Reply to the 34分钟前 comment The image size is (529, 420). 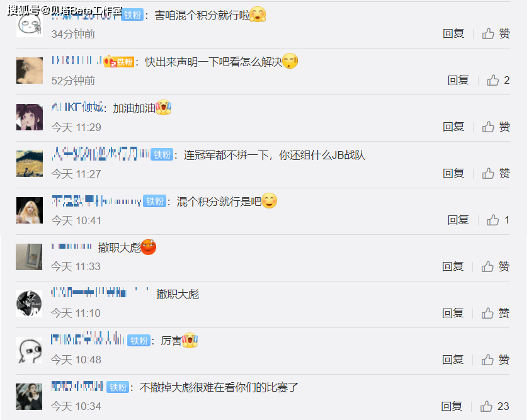pyautogui.click(x=453, y=33)
